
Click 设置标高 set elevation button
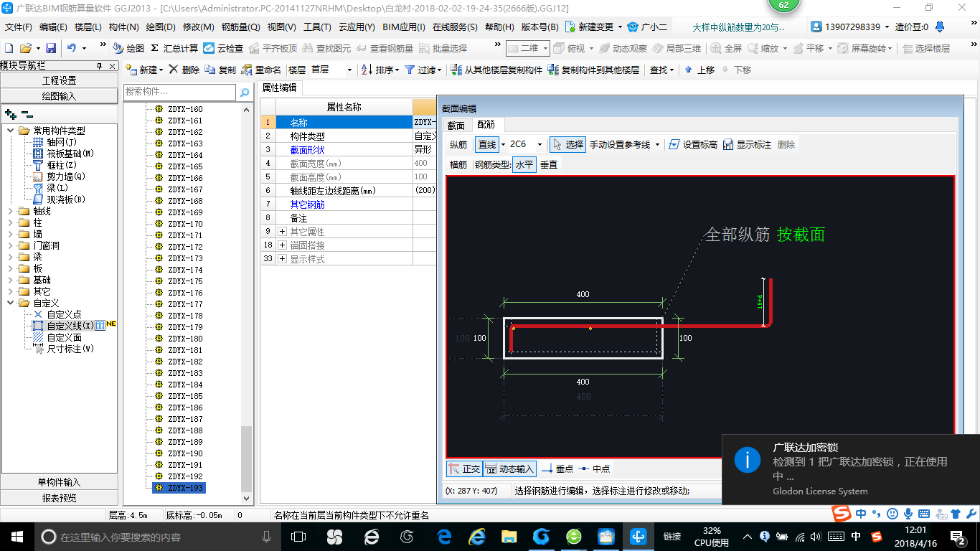[693, 144]
